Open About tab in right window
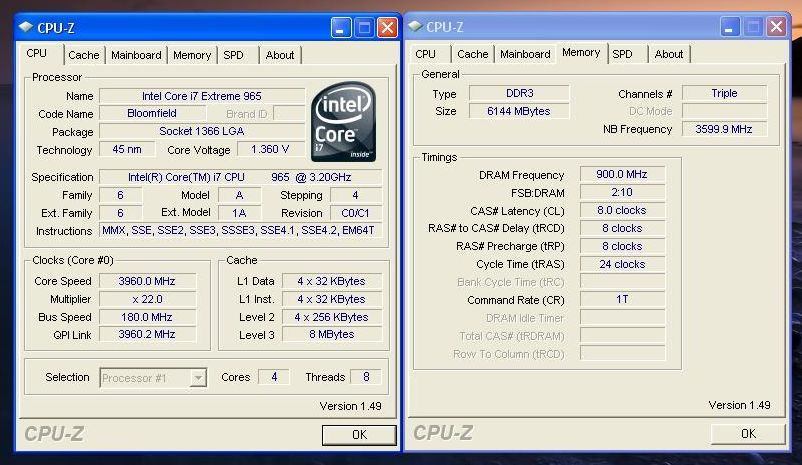Viewport: 802px width, 465px height. [669, 54]
